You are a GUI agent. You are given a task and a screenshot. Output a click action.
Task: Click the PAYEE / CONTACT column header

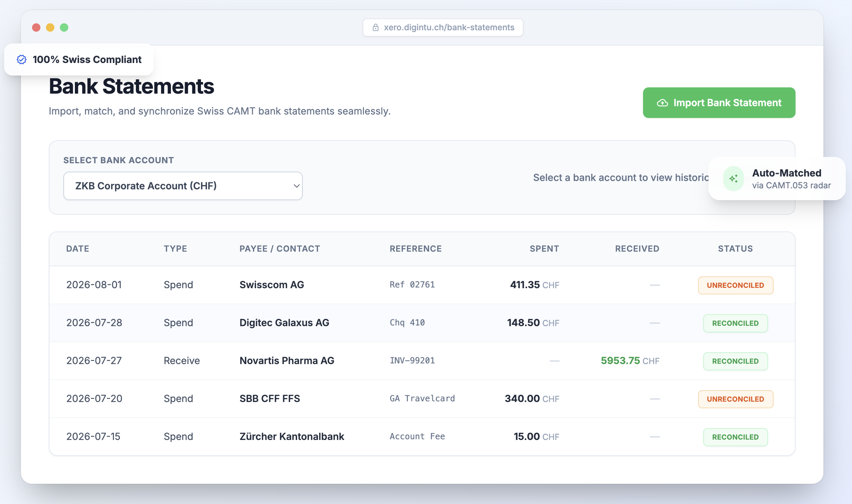(x=280, y=249)
